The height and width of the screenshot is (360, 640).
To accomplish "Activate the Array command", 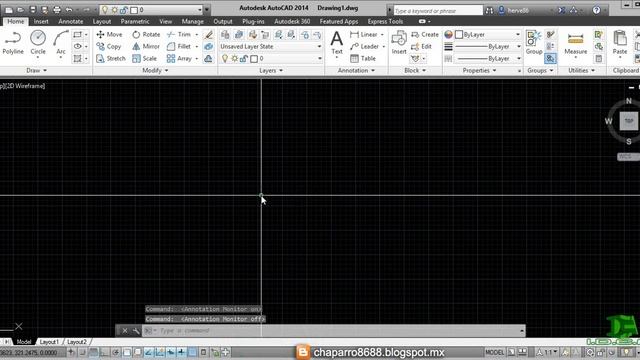I will pos(180,59).
